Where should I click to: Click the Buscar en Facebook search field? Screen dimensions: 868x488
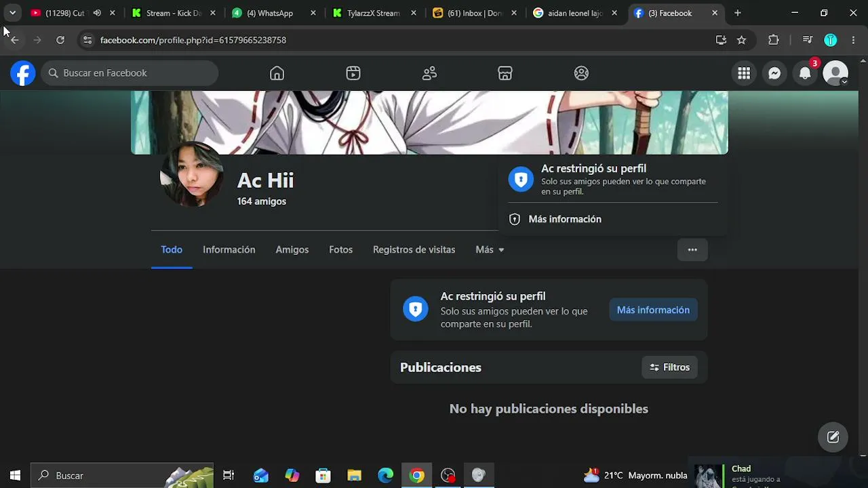coord(130,73)
